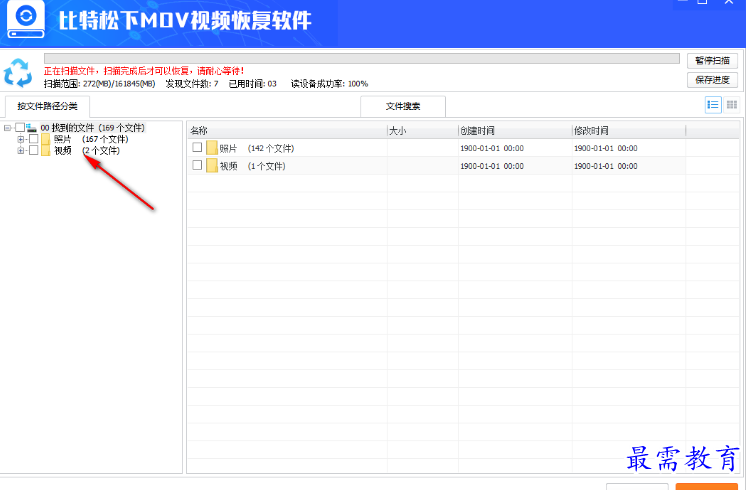This screenshot has width=748, height=490.
Task: Expand the 照片 node in tree
Action: [x=21, y=140]
